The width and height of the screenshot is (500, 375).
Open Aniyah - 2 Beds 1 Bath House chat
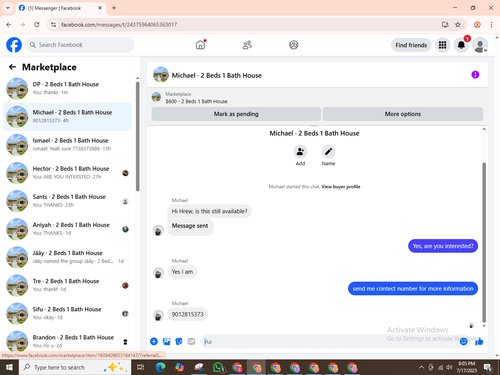coord(67,229)
